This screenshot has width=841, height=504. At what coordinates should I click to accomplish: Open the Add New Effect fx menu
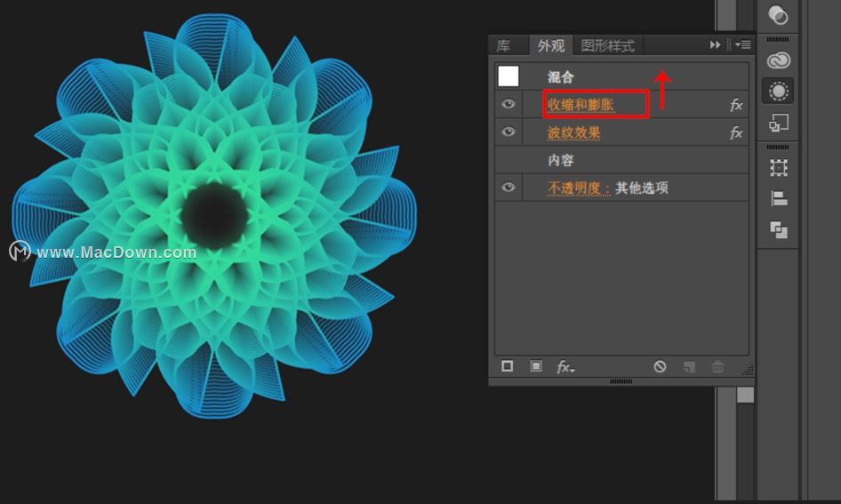point(565,367)
